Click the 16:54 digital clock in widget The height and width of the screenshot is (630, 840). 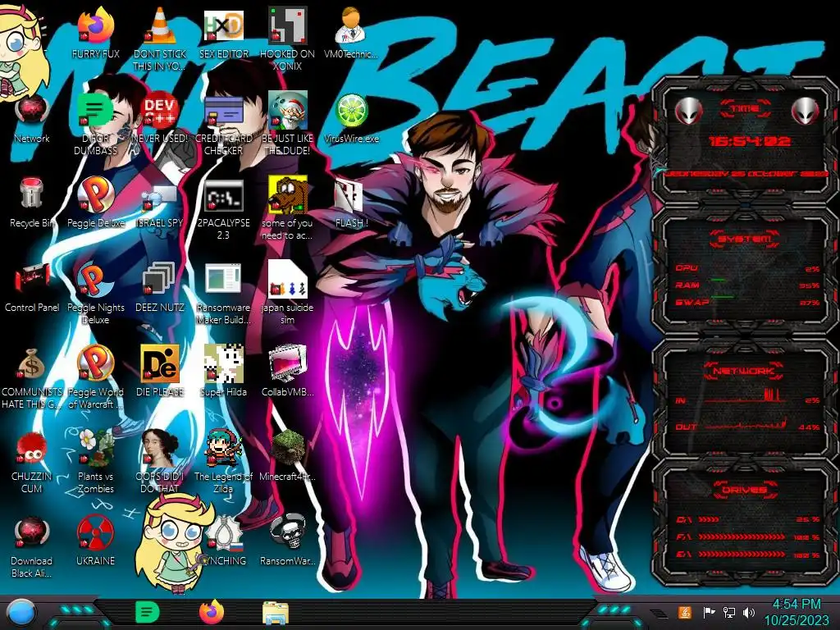(749, 141)
